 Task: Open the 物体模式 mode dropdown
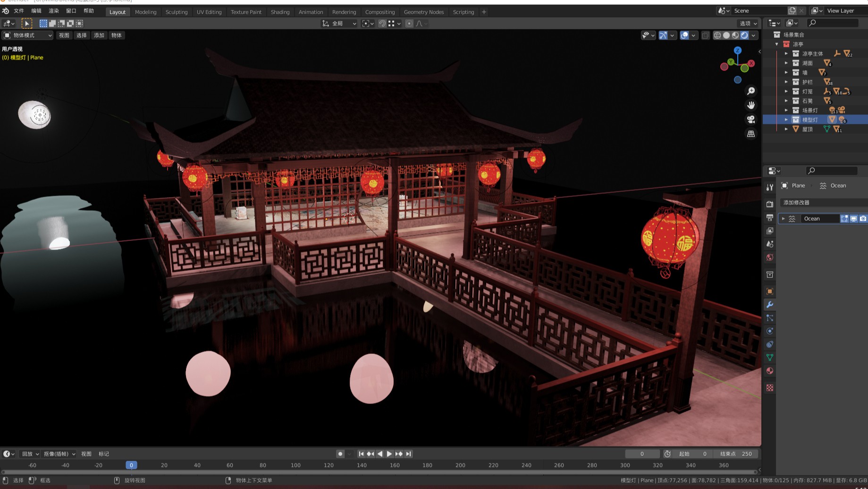click(27, 35)
